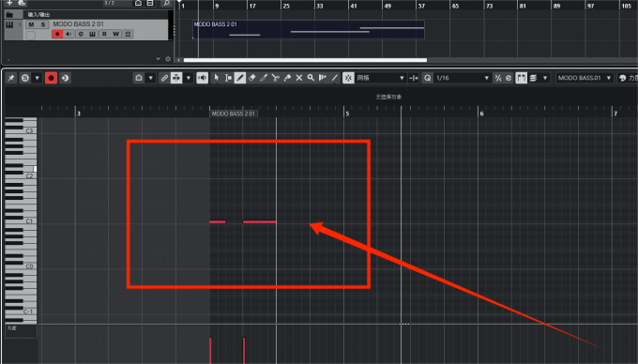Toggle Snap on in the key editor
The height and width of the screenshot is (364, 638).
coord(348,78)
